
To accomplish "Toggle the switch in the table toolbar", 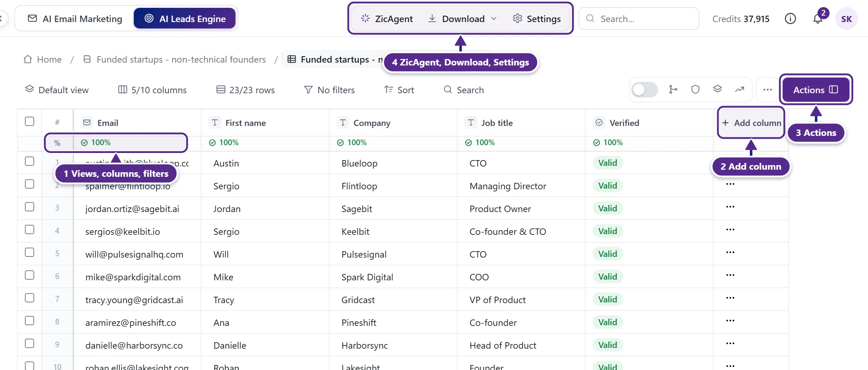I will point(645,90).
